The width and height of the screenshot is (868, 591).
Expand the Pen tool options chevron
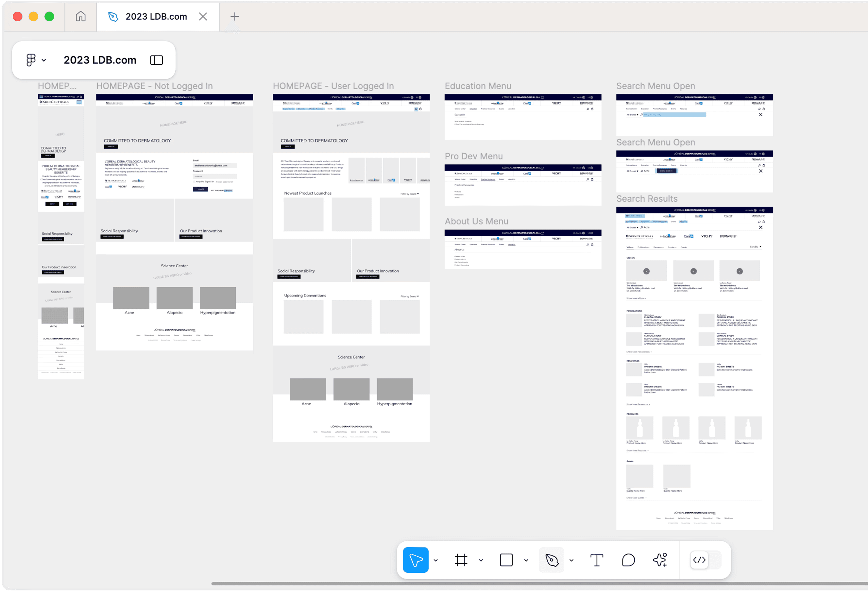571,560
